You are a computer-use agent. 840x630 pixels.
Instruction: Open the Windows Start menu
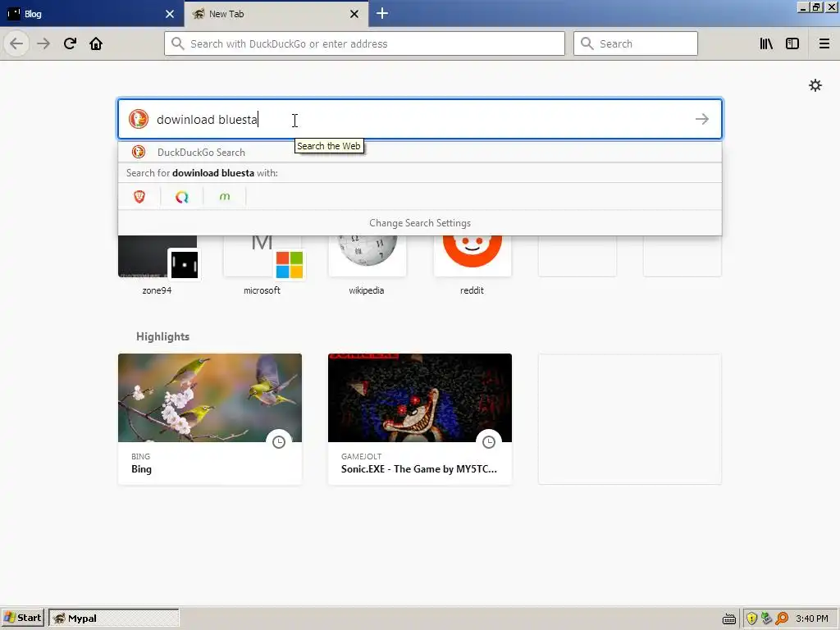coord(23,618)
